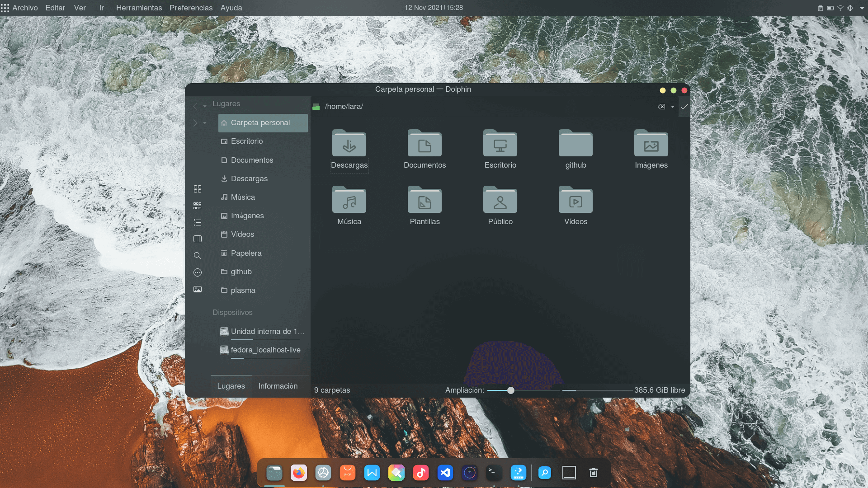Toggle split view columns icon

pyautogui.click(x=198, y=239)
